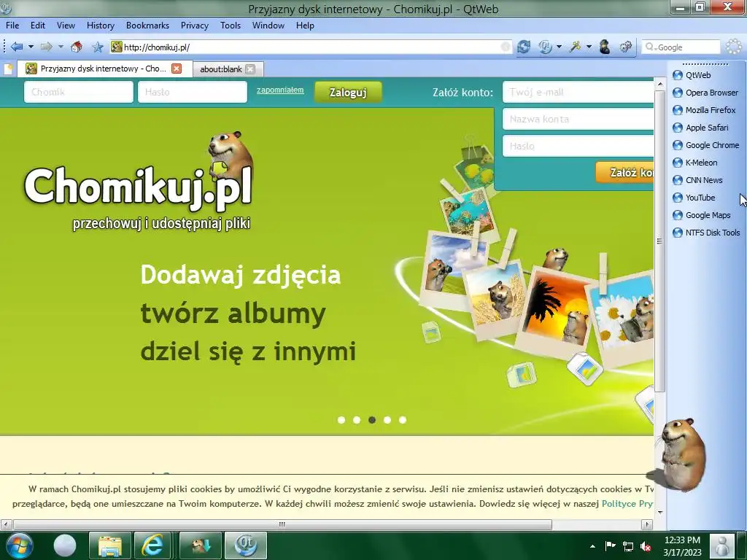The height and width of the screenshot is (560, 747).
Task: Expand the magic wand dropdown arrow
Action: point(589,47)
